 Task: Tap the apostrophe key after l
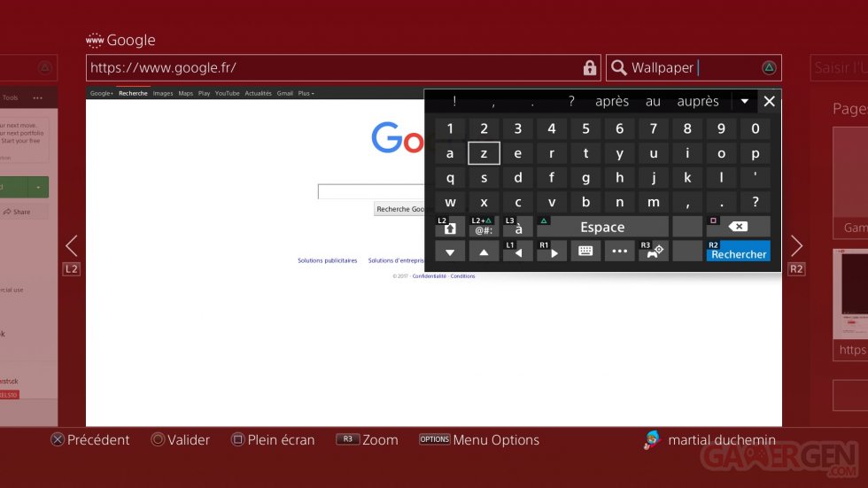coord(755,178)
